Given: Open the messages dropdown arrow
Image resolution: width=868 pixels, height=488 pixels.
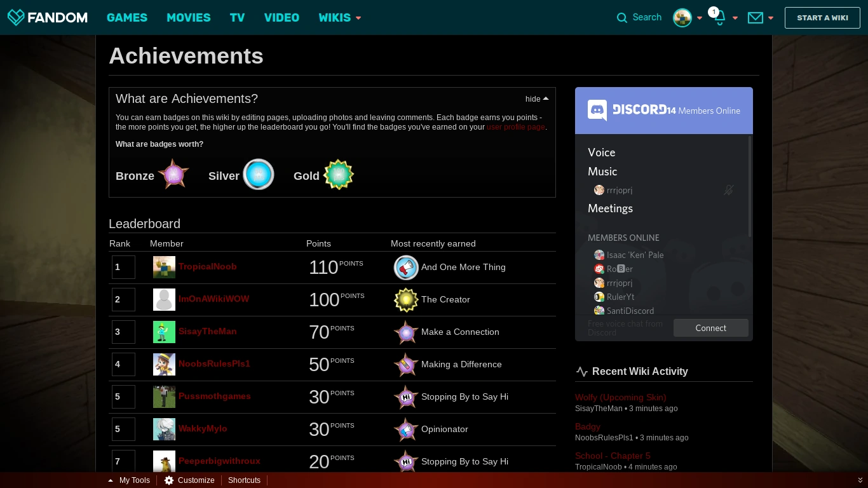Looking at the screenshot, I should 771,18.
